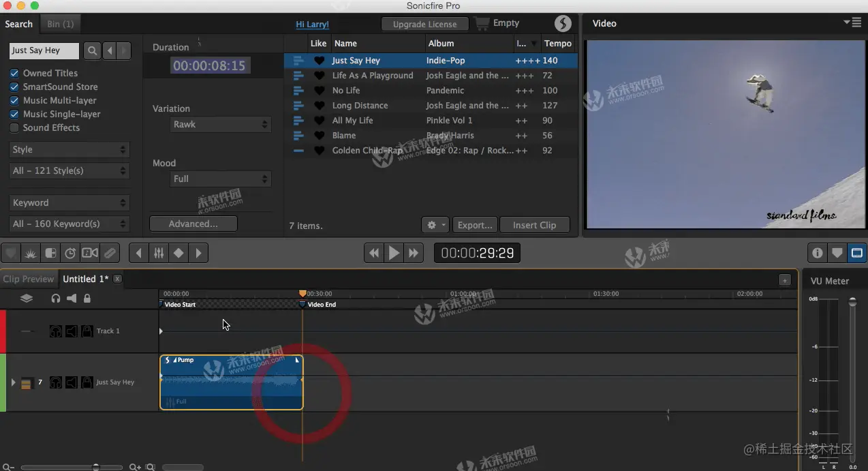
Task: Click the Upgrade License button
Action: point(424,24)
